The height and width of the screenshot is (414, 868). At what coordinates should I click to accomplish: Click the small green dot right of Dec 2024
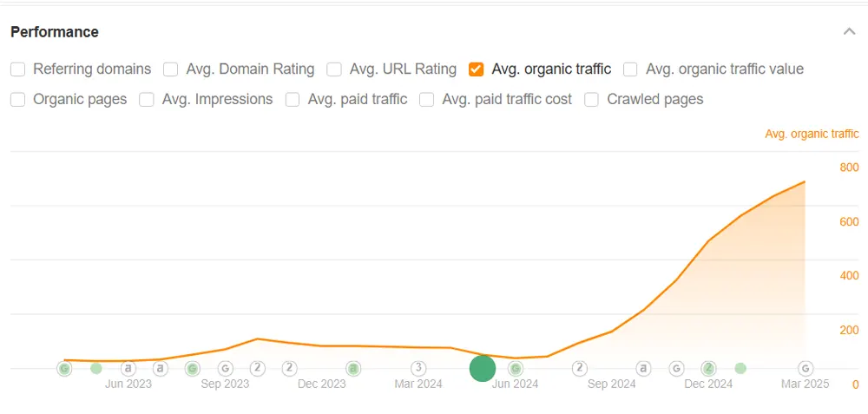pyautogui.click(x=740, y=368)
